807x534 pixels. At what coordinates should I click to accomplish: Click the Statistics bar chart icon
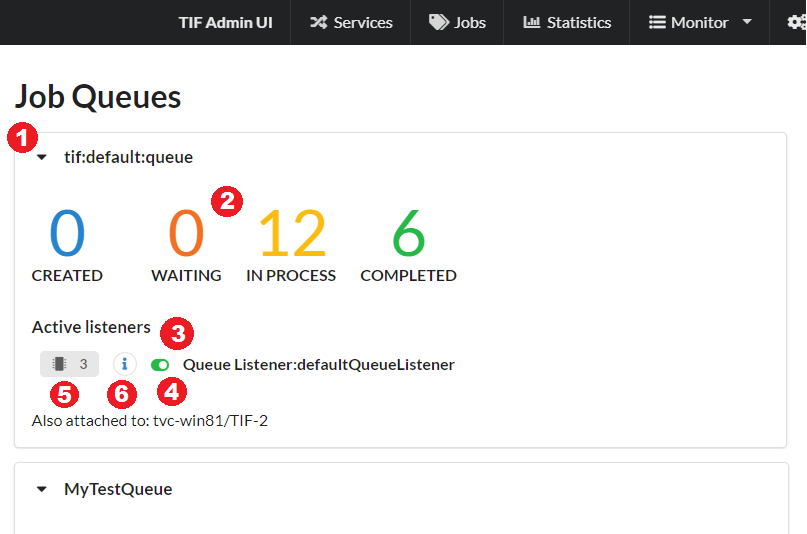tap(531, 22)
